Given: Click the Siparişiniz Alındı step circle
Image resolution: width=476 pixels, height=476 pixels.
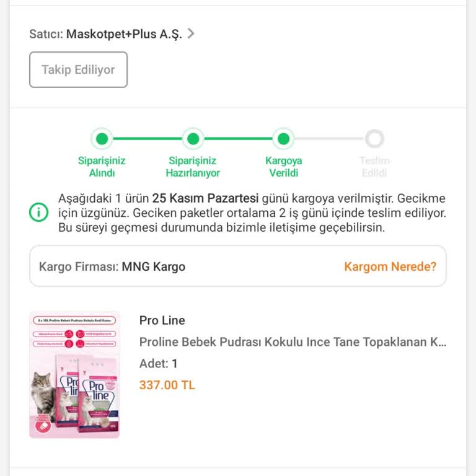Looking at the screenshot, I should click(x=102, y=138).
